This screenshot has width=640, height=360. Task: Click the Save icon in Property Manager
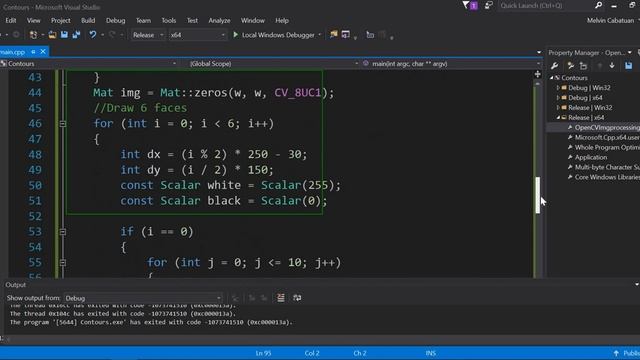point(628,66)
